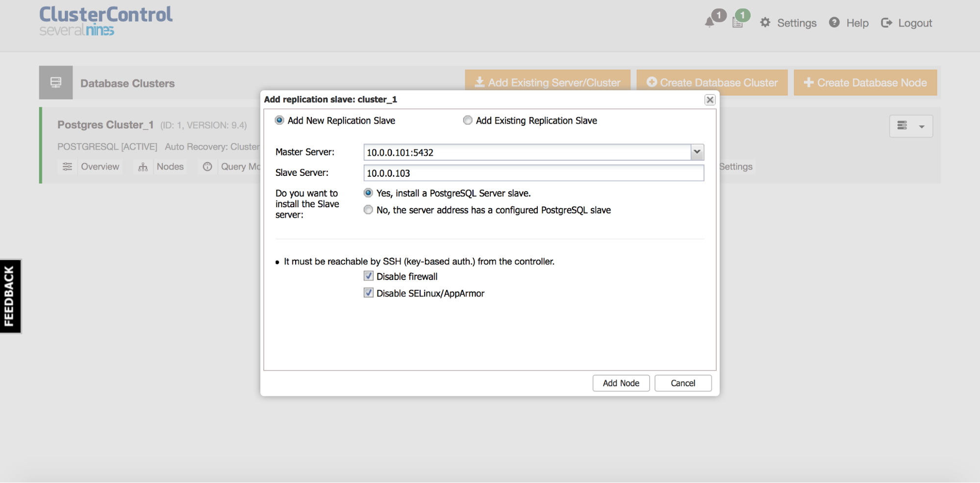The height and width of the screenshot is (483, 980).
Task: Click the Cancel button
Action: click(683, 383)
